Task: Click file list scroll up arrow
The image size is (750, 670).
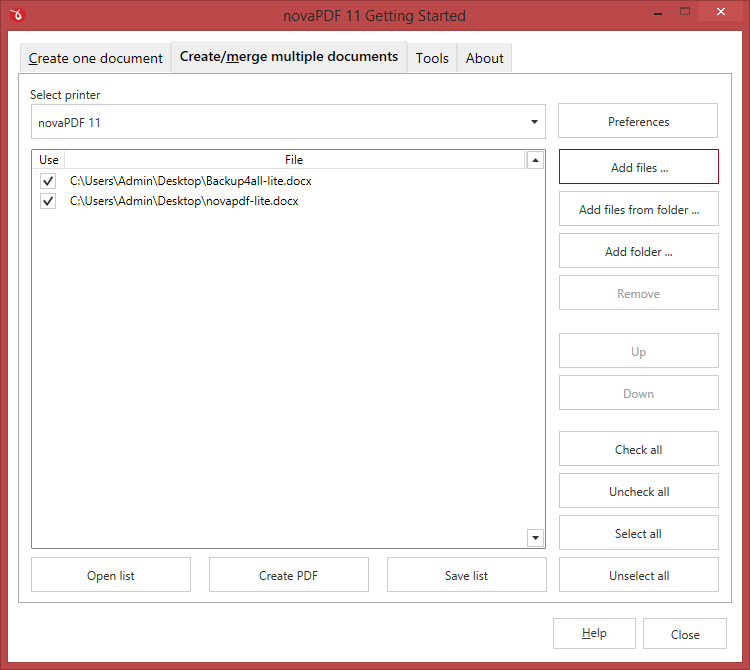Action: (x=535, y=160)
